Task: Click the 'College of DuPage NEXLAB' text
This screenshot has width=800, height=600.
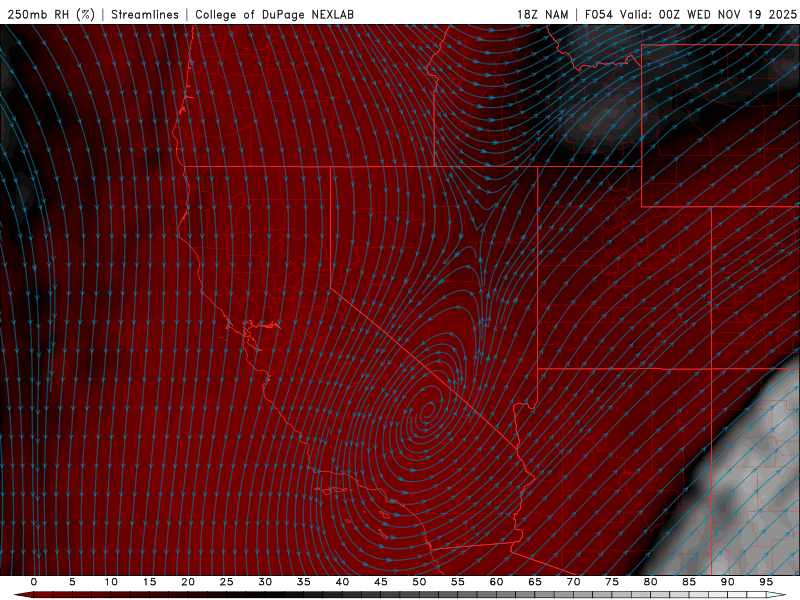Action: (x=274, y=14)
